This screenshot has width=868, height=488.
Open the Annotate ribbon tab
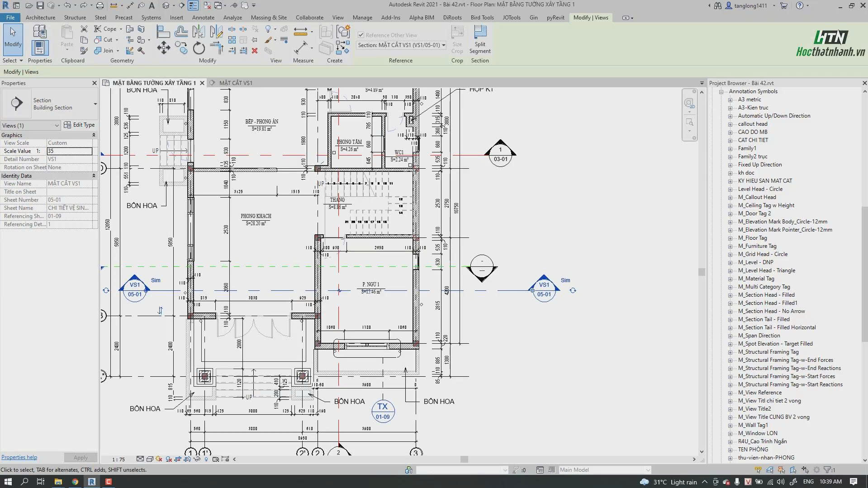coord(203,18)
